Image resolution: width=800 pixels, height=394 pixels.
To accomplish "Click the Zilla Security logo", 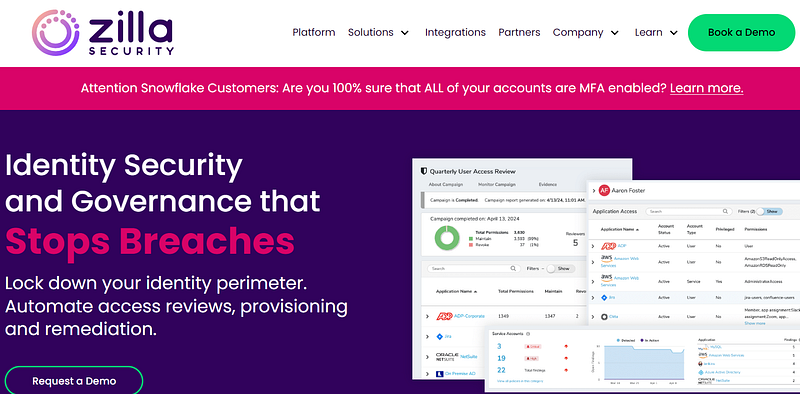I will click(103, 33).
